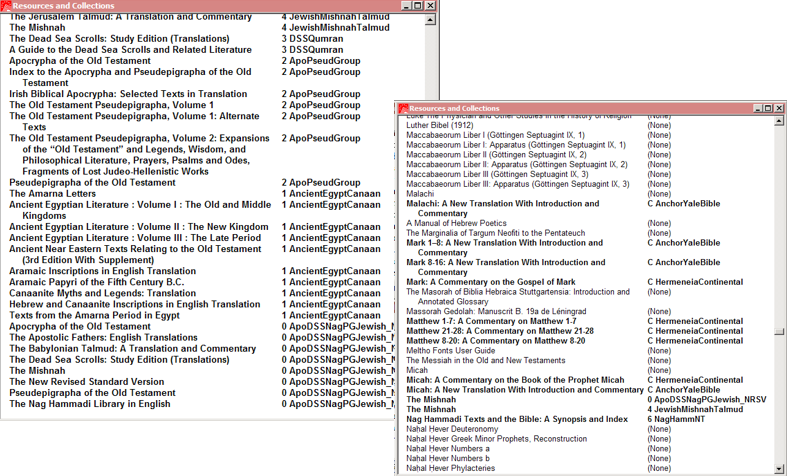Close the left Resources and Collections window
Screen dimensions: 792x476
430,6
